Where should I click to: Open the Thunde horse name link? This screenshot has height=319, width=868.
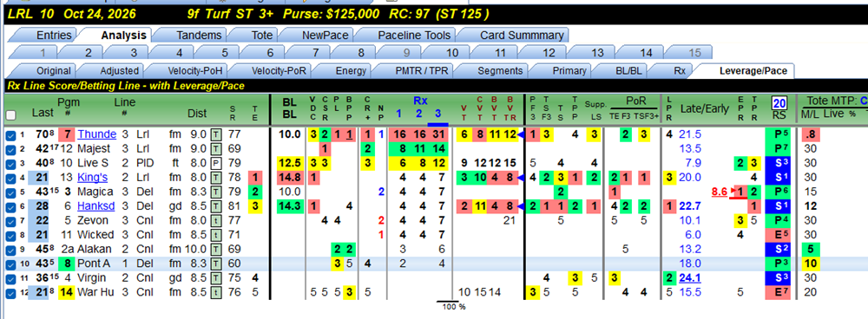tap(97, 134)
